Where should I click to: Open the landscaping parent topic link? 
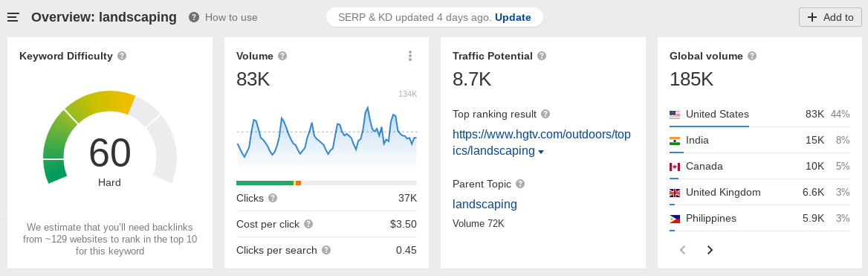pos(485,204)
